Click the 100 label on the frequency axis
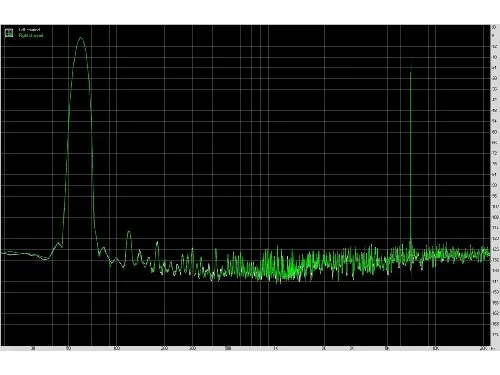Viewport: 500px width, 375px height. tap(116, 349)
